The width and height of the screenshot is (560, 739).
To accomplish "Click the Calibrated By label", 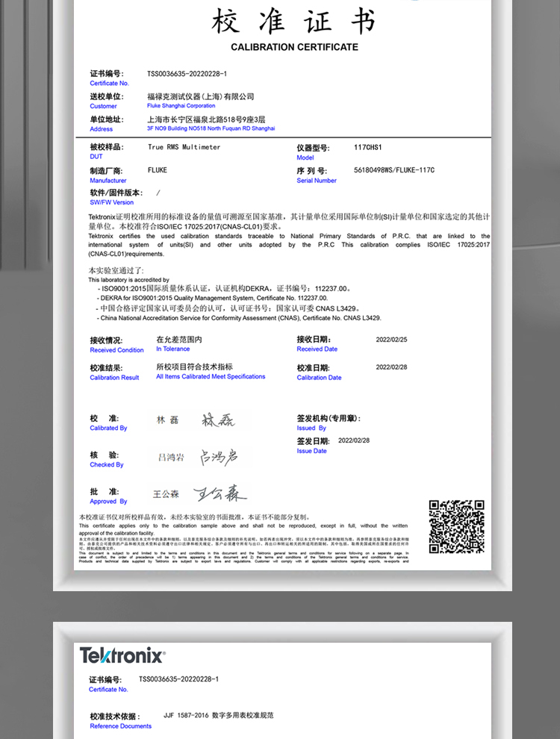I will tap(108, 428).
